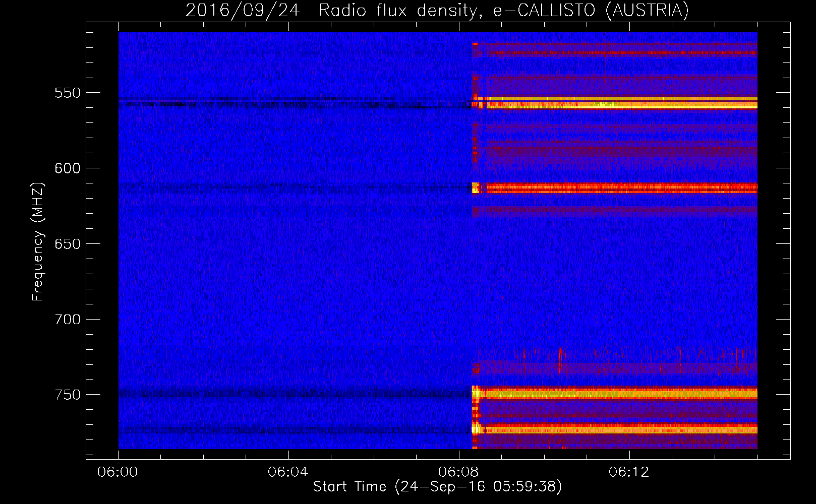
Task: Click the 06:12 time tick label
Action: [629, 472]
